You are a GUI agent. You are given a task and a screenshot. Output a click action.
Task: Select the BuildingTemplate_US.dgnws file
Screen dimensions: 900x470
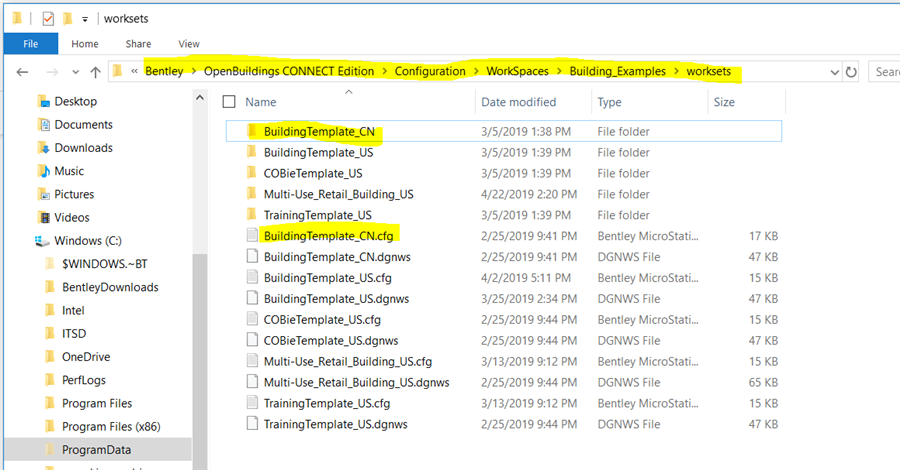(336, 298)
